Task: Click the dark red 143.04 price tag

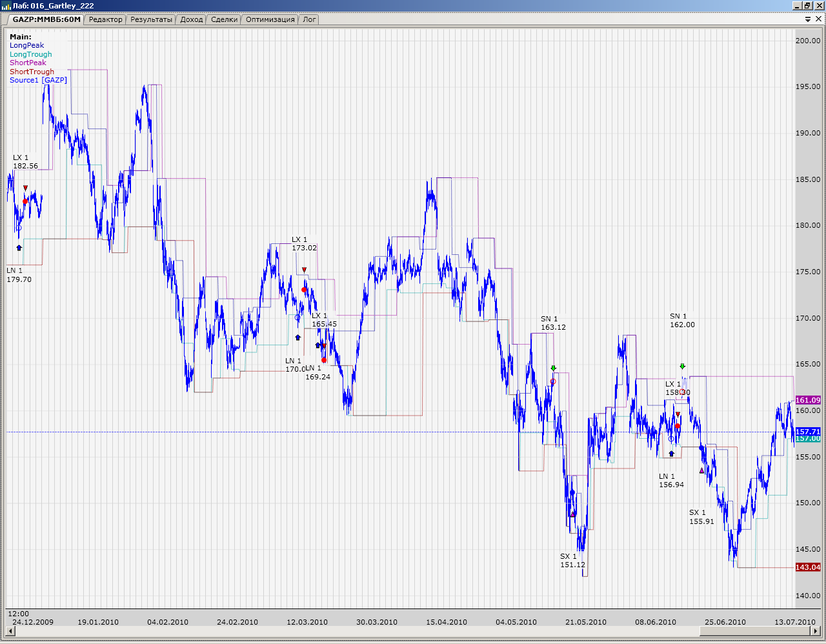Action: (808, 567)
